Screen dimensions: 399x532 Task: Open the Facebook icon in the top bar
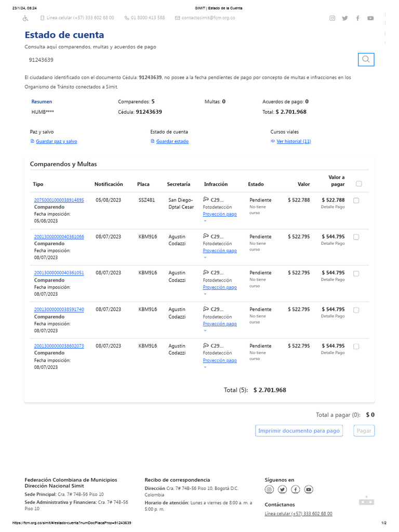[357, 18]
